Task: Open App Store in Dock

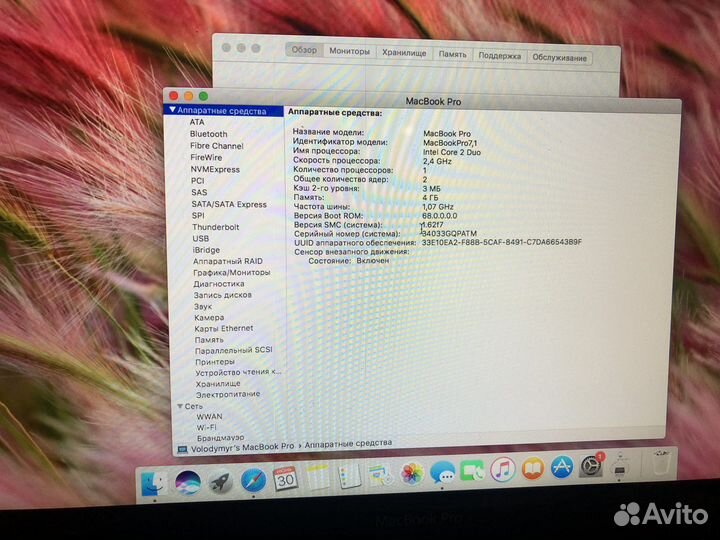Action: pos(562,467)
